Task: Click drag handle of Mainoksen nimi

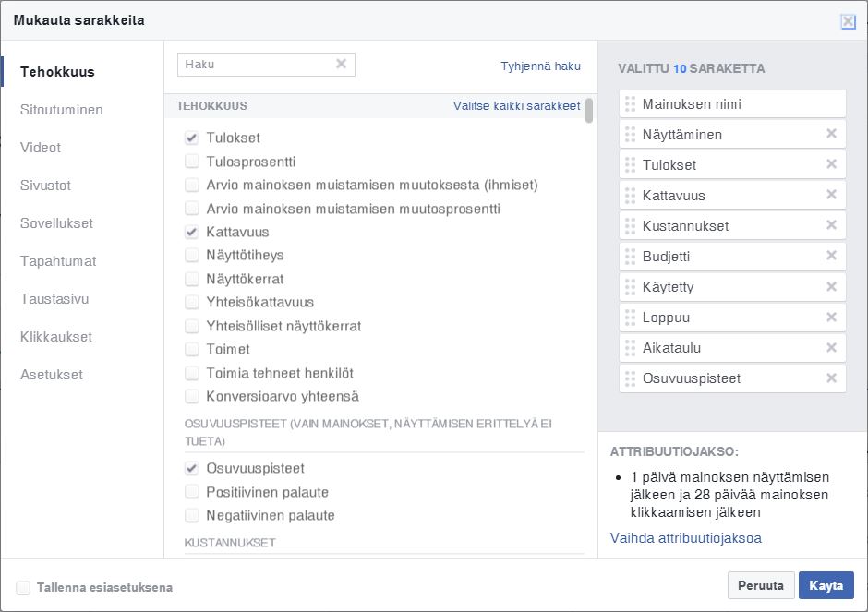Action: tap(630, 104)
